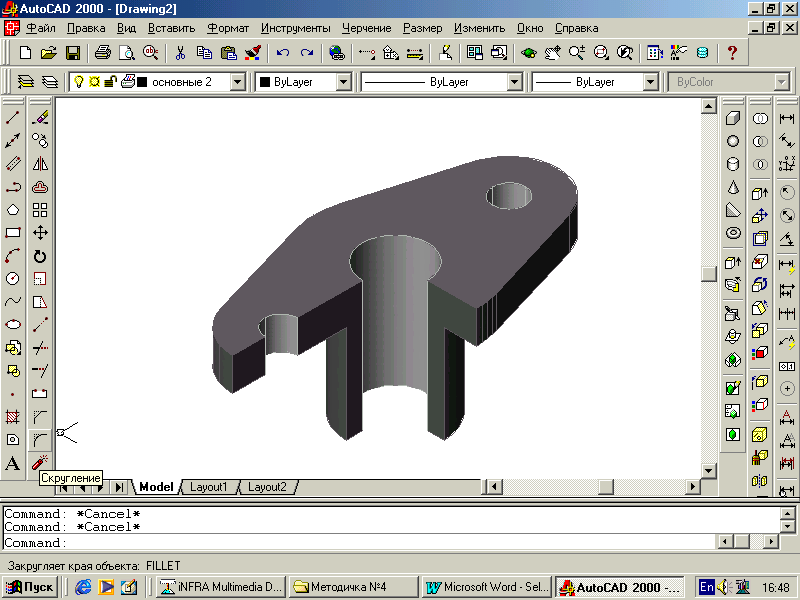The height and width of the screenshot is (600, 800).
Task: Click the red Help question mark icon
Action: click(x=732, y=53)
